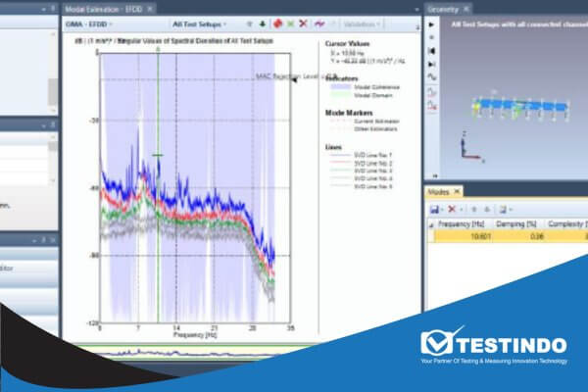Select the 0.06 damping cell
588x392 pixels.
(x=517, y=237)
